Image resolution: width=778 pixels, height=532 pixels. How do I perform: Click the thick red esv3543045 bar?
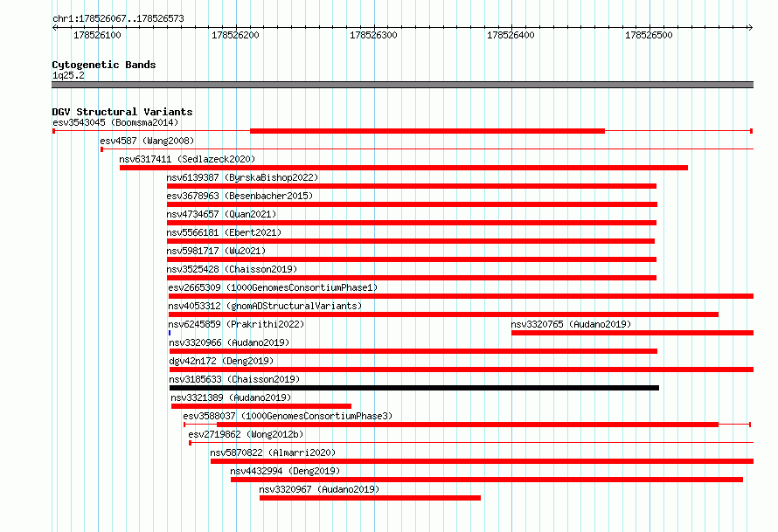[427, 131]
